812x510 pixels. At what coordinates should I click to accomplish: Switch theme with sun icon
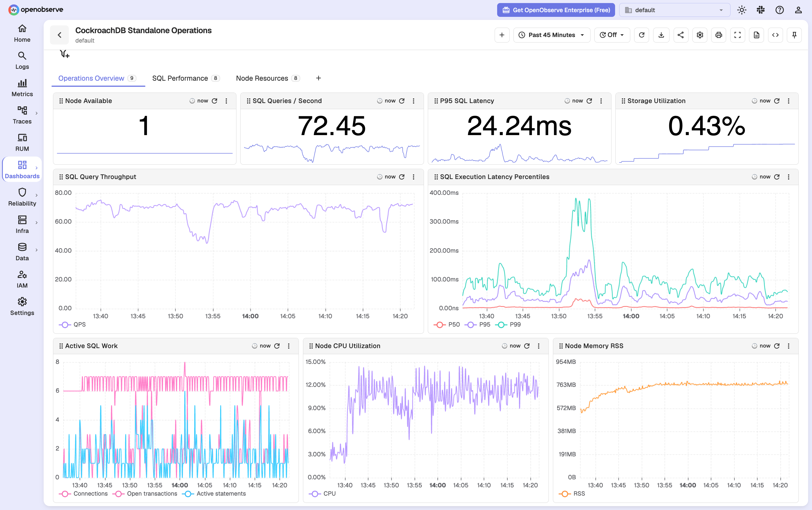742,10
